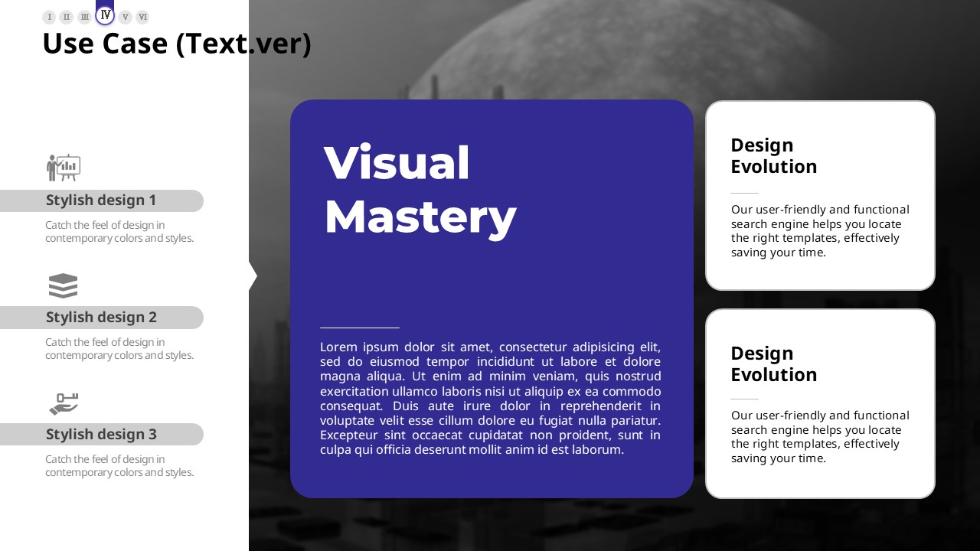Select the Stylish design 2 label
Image resolution: width=980 pixels, height=551 pixels.
click(101, 318)
